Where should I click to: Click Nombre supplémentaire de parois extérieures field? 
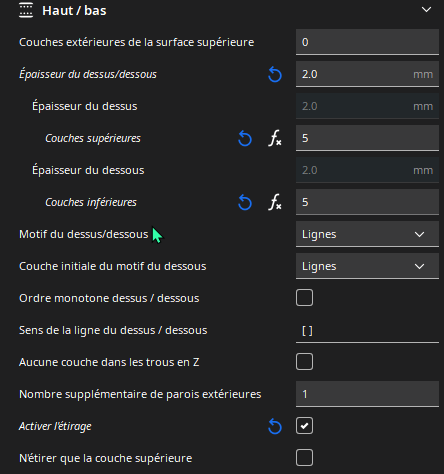[x=367, y=394]
